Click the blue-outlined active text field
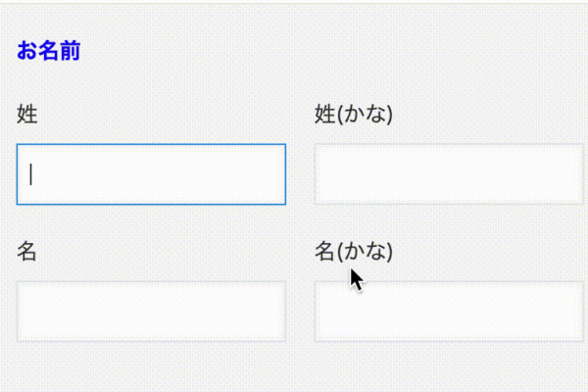Screen dimensions: 588x392 pyautogui.click(x=151, y=174)
